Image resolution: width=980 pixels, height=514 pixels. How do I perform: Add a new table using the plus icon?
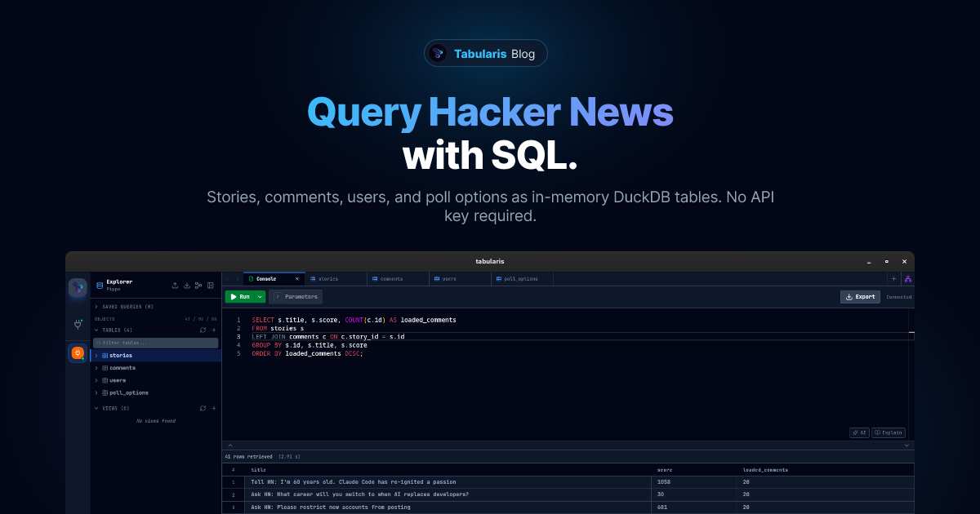click(x=214, y=330)
